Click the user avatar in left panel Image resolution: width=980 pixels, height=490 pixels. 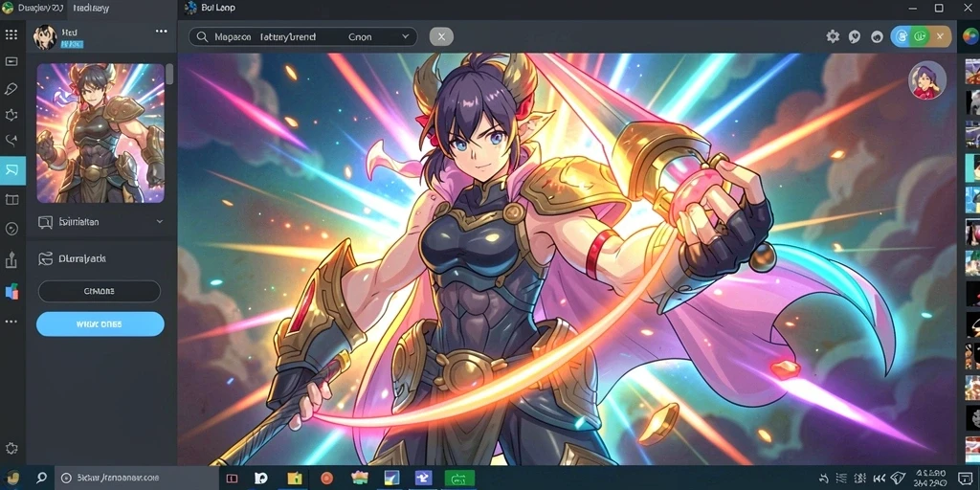[45, 37]
